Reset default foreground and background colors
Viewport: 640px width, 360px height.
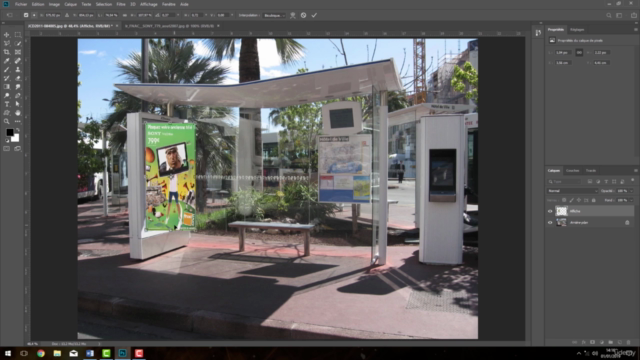click(x=7, y=140)
